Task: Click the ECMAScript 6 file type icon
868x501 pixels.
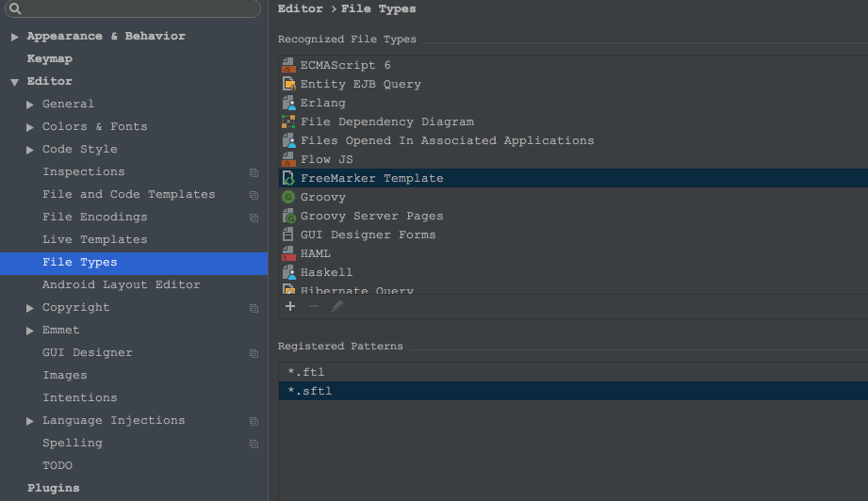Action: (288, 65)
